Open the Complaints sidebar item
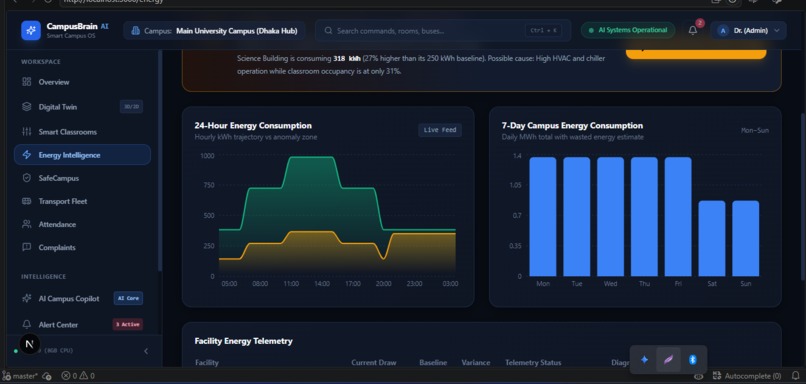The height and width of the screenshot is (384, 806). click(82, 247)
